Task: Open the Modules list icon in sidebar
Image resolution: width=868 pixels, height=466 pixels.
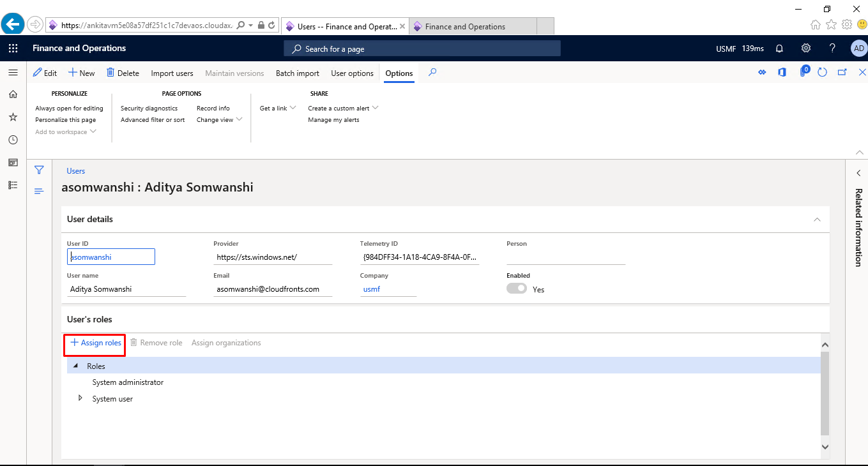Action: 13,185
